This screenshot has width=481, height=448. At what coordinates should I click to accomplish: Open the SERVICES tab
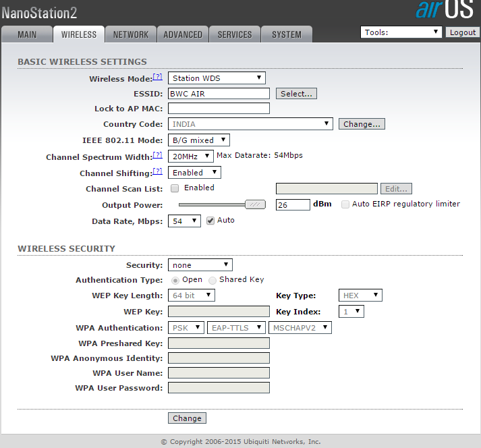pyautogui.click(x=235, y=34)
